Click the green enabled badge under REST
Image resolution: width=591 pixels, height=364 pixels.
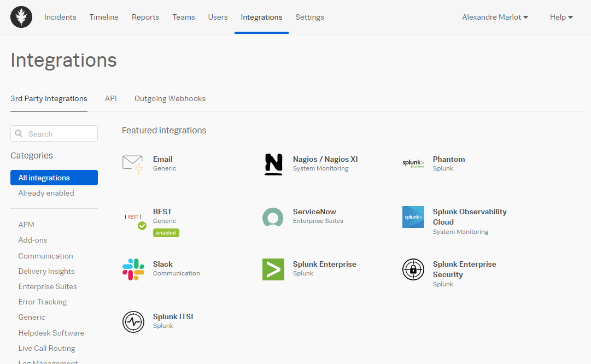pyautogui.click(x=166, y=232)
